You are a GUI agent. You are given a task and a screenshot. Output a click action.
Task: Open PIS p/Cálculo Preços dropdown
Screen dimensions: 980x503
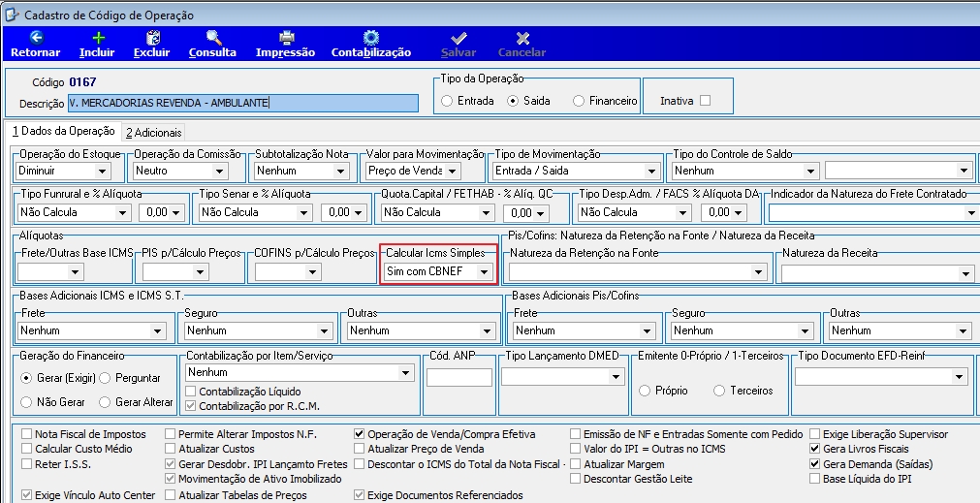(200, 271)
